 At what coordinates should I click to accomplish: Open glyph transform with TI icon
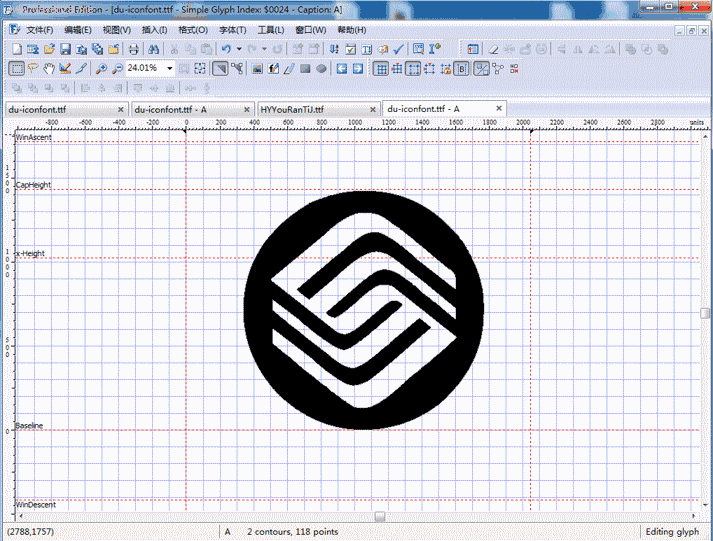click(x=367, y=49)
